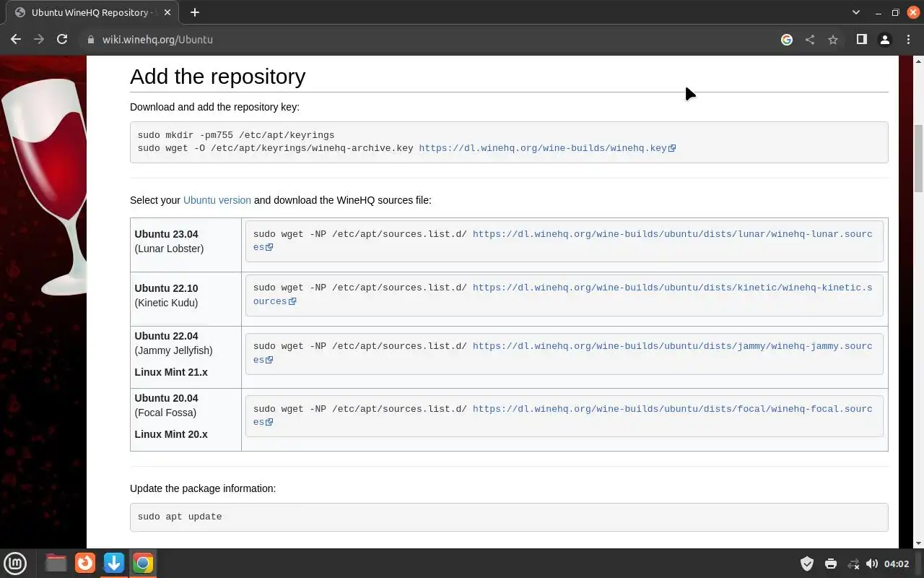Image resolution: width=924 pixels, height=578 pixels.
Task: Toggle the browser side panel
Action: click(x=861, y=40)
